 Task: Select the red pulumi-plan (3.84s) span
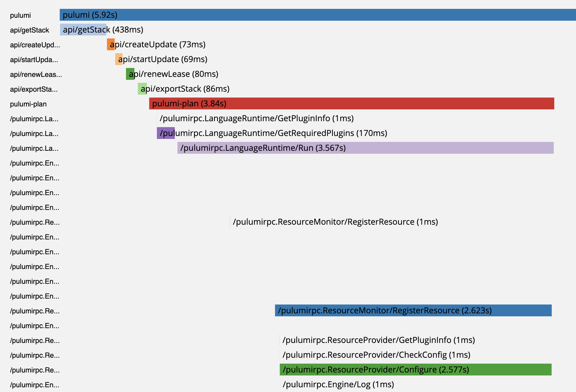325,104
